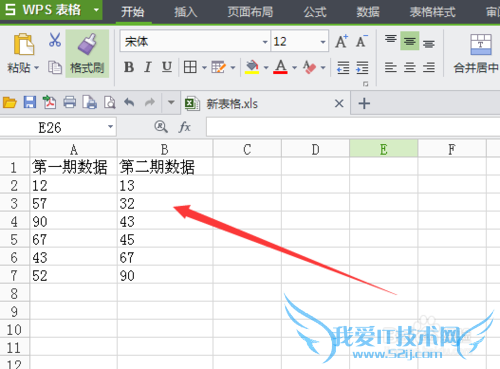This screenshot has height=369, width=500.
Task: Click cell B3 with value 32
Action: pos(165,204)
